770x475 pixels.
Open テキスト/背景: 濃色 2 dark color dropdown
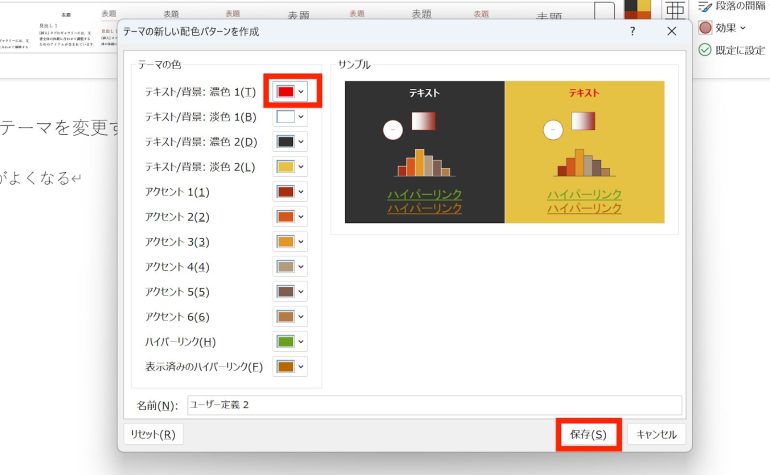(290, 142)
